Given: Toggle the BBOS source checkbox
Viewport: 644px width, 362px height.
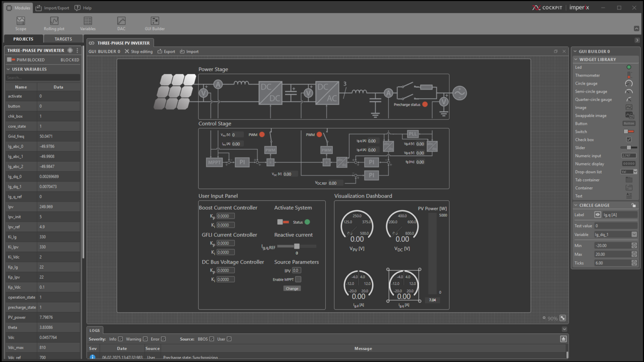Looking at the screenshot, I should (x=212, y=339).
